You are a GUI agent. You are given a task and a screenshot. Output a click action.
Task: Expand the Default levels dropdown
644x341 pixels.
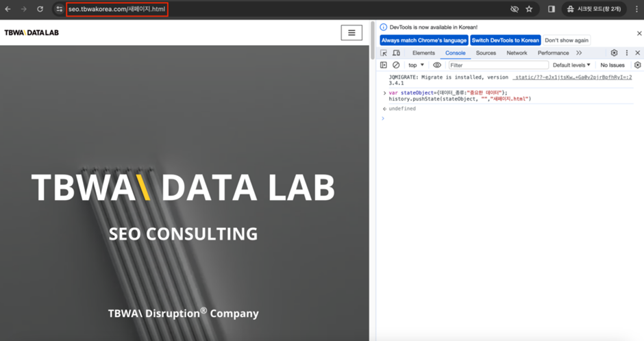click(571, 65)
